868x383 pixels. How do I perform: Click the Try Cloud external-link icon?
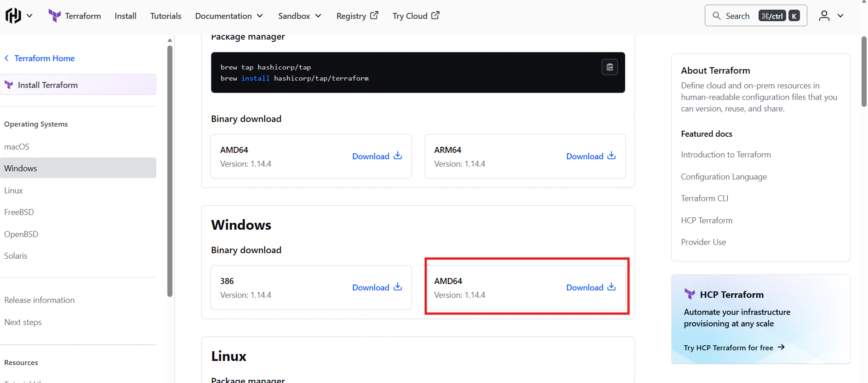coord(435,15)
